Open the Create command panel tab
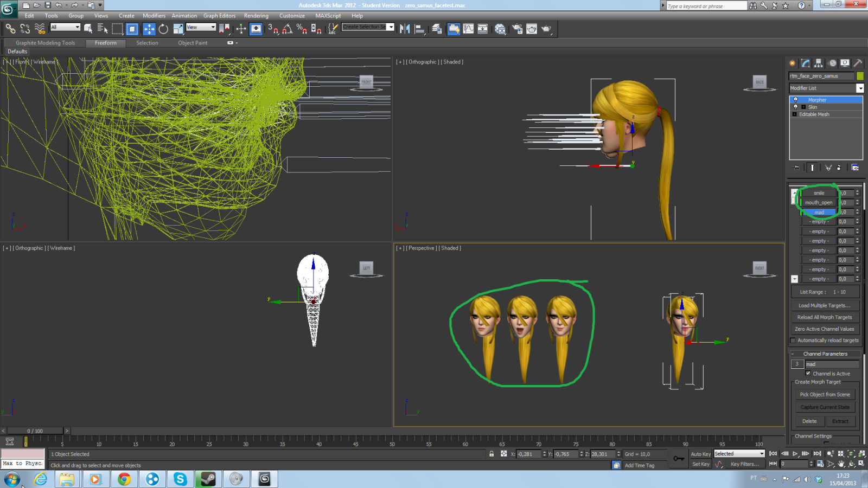The width and height of the screenshot is (868, 488). (793, 63)
